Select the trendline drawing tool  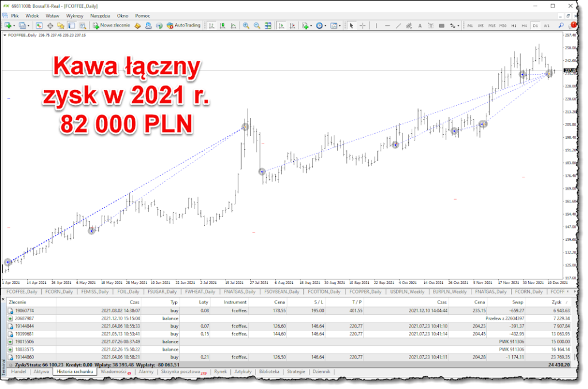(399, 25)
